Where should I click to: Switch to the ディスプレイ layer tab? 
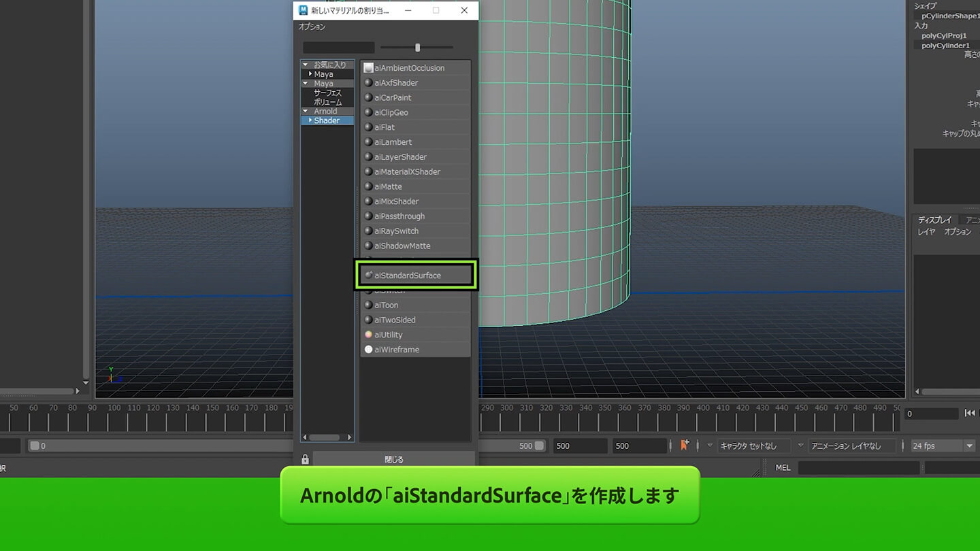(x=934, y=220)
